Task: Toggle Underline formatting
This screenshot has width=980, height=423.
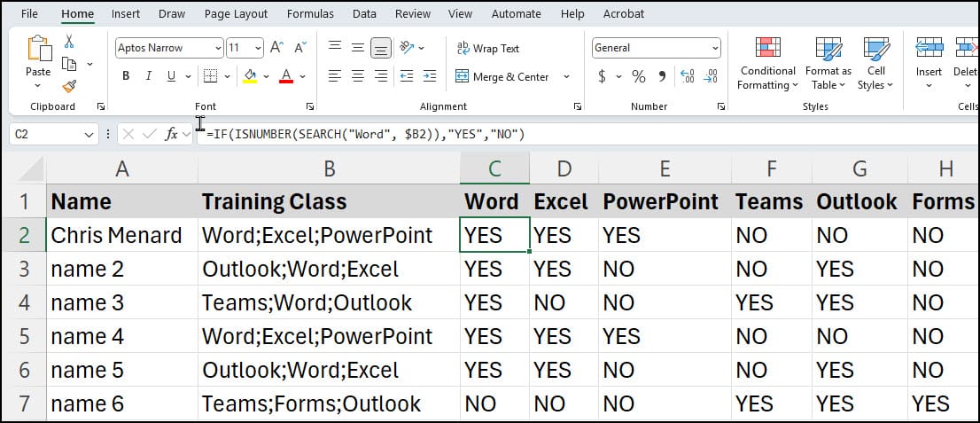Action: pos(171,76)
